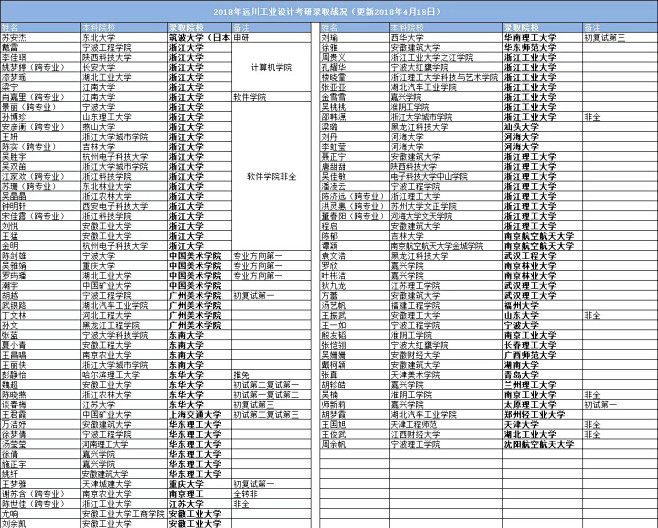The image size is (658, 528).
Task: Select the 录取院校 header above 华南理工大学
Action: tap(542, 28)
